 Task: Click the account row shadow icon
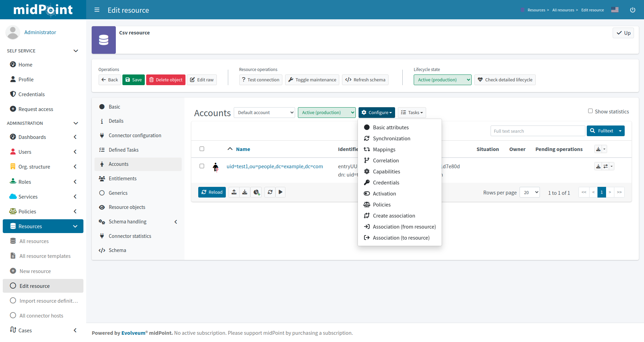click(x=215, y=167)
